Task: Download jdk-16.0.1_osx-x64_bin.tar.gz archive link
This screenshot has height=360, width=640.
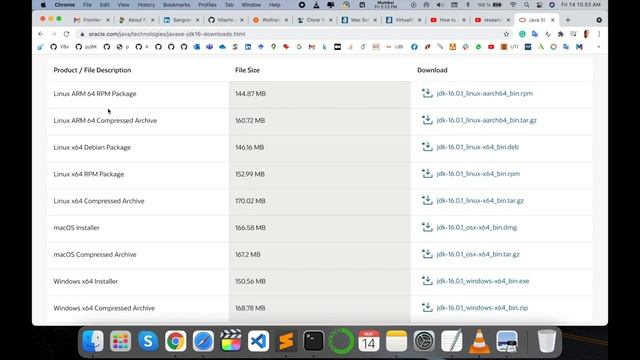Action: click(x=478, y=254)
